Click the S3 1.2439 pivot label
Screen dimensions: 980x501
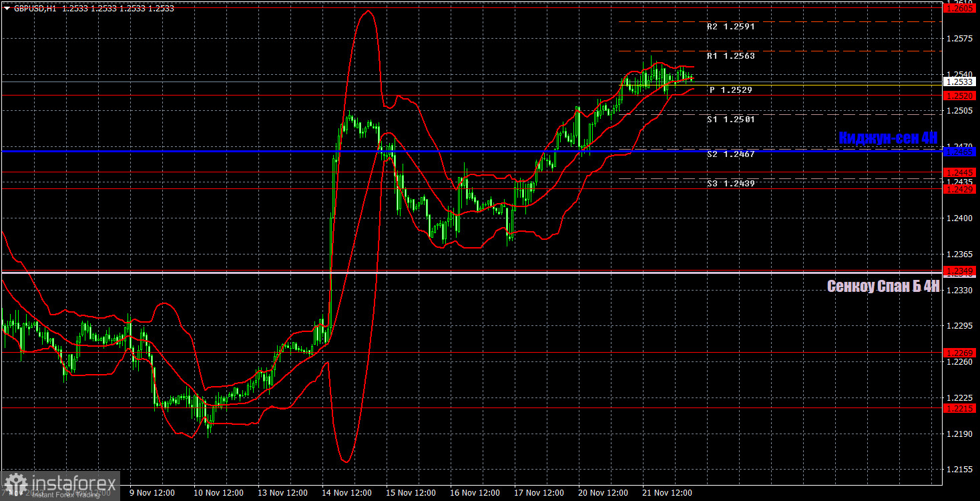pyautogui.click(x=730, y=183)
